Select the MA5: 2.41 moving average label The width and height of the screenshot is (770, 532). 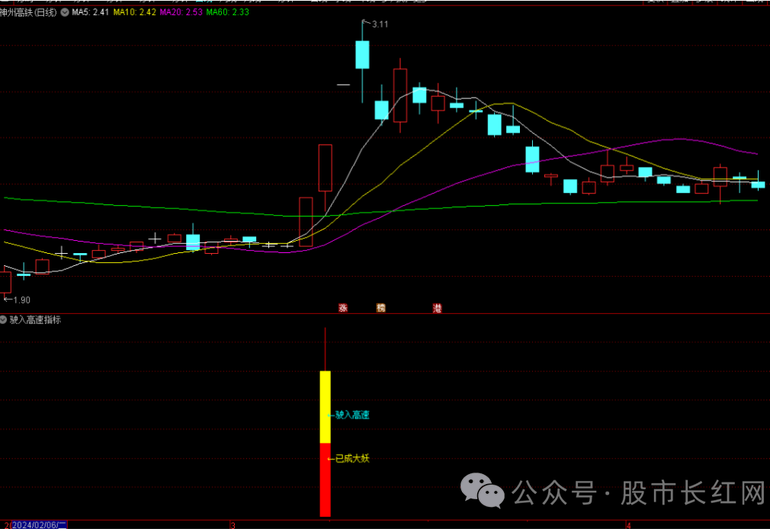coord(91,12)
